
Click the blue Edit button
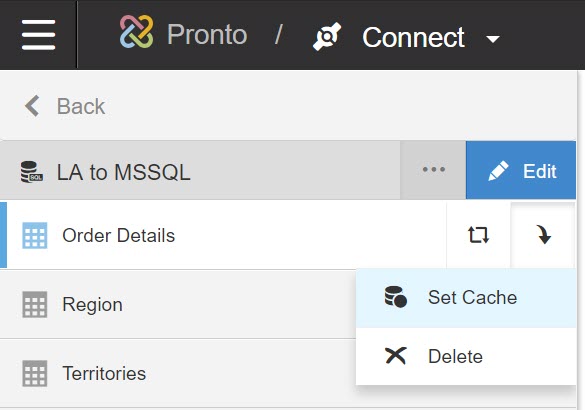pos(521,170)
